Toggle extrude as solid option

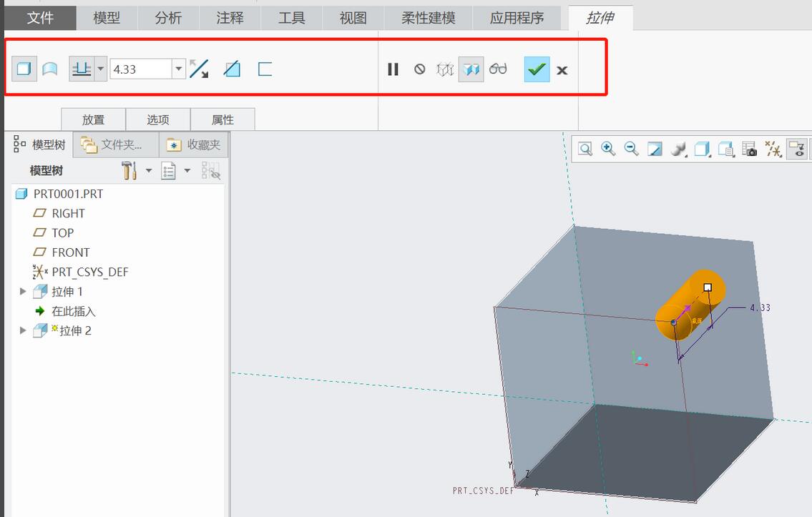coord(24,69)
